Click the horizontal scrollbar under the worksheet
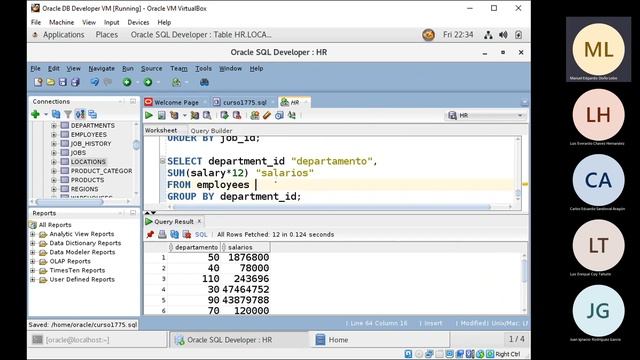640x360 pixels. (x=331, y=207)
